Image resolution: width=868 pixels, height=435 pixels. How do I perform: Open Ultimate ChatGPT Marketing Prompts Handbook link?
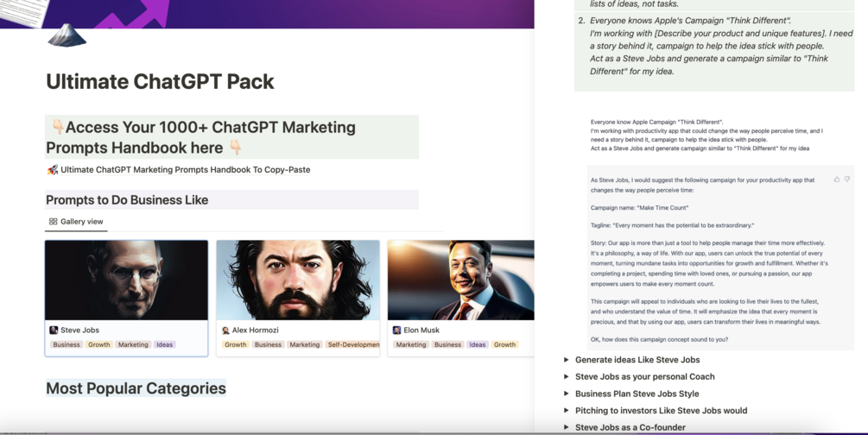pyautogui.click(x=186, y=170)
